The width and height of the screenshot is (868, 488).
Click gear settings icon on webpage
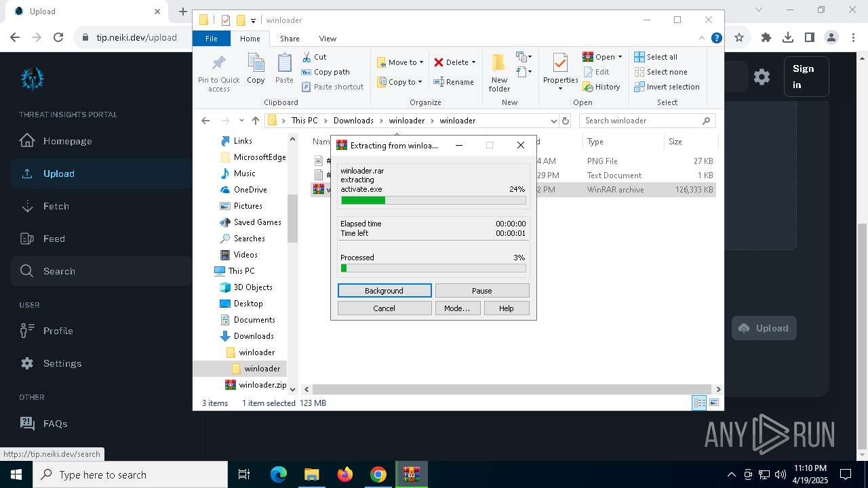(762, 77)
